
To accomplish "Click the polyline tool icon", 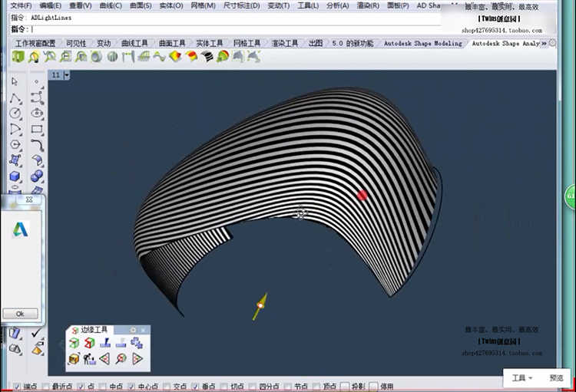I will pos(15,97).
